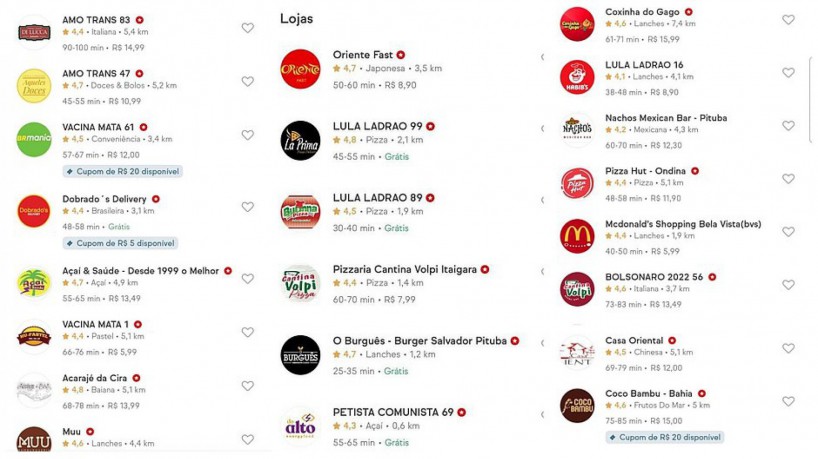
Task: Favorite Coxinha do Gago with heart
Action: click(x=788, y=20)
